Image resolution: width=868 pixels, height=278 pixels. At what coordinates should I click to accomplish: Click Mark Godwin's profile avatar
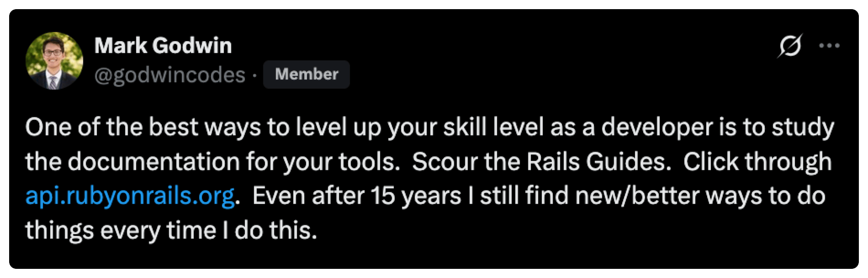coord(54,60)
